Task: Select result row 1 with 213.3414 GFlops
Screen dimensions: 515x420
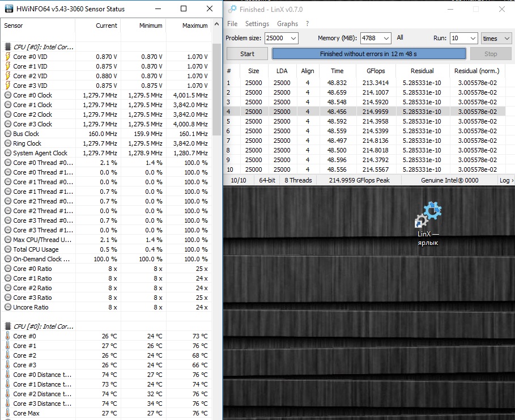Action: pyautogui.click(x=364, y=83)
